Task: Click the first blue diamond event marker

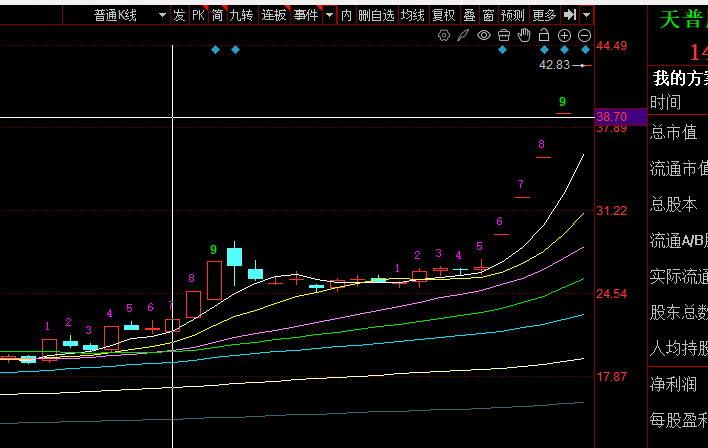Action: 215,50
